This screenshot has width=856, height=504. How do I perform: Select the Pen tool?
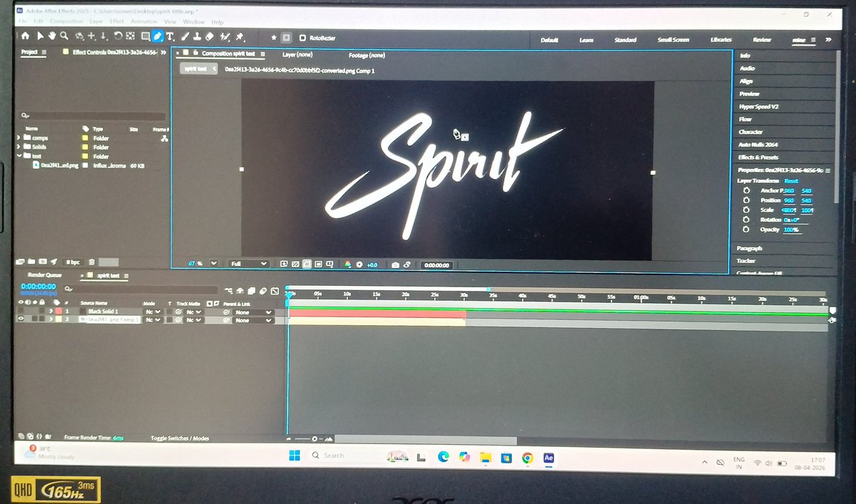(156, 36)
